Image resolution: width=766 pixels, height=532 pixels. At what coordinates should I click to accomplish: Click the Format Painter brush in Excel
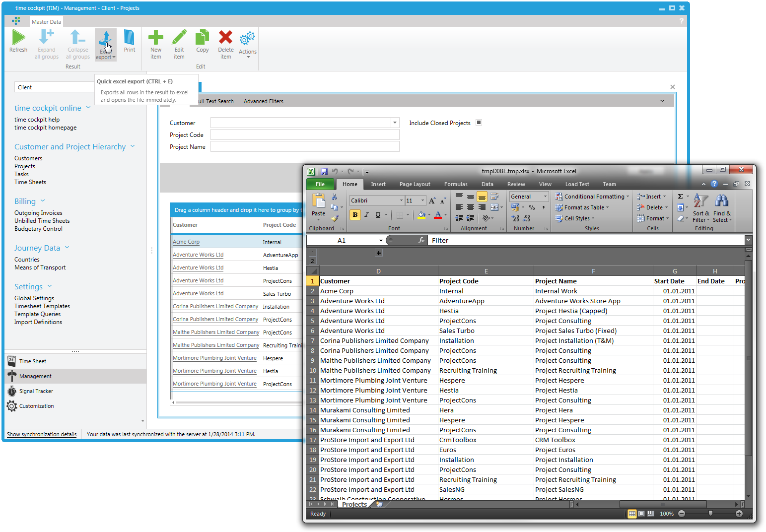point(335,218)
